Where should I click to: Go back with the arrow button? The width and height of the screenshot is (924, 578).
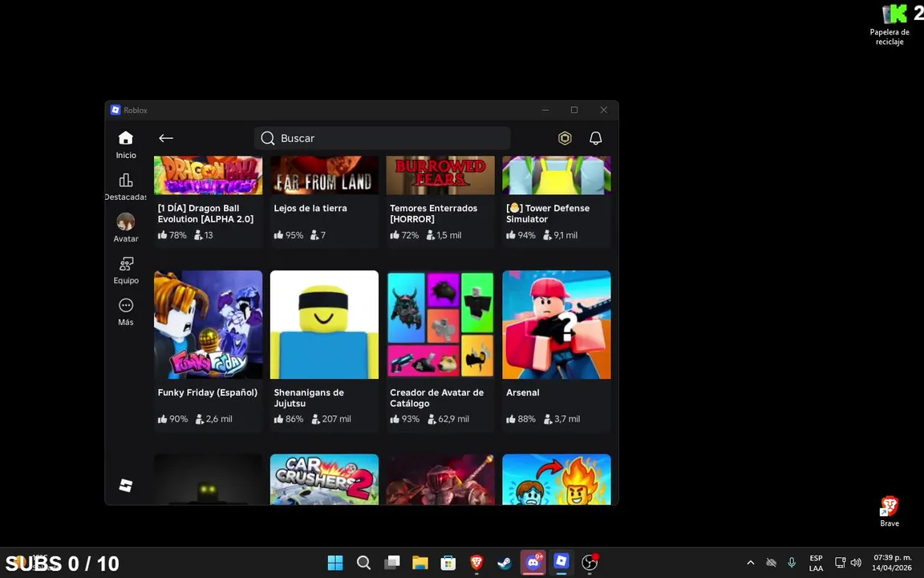pos(165,138)
